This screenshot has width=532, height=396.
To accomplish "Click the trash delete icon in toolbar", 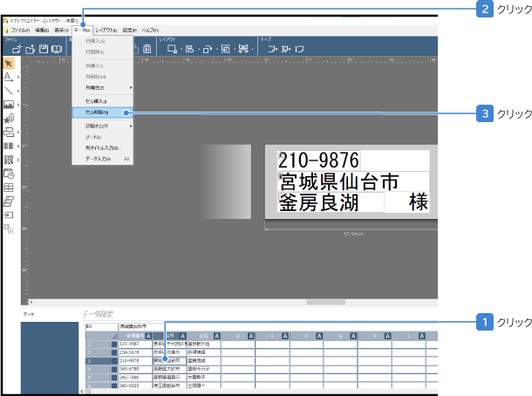I will point(147,50).
